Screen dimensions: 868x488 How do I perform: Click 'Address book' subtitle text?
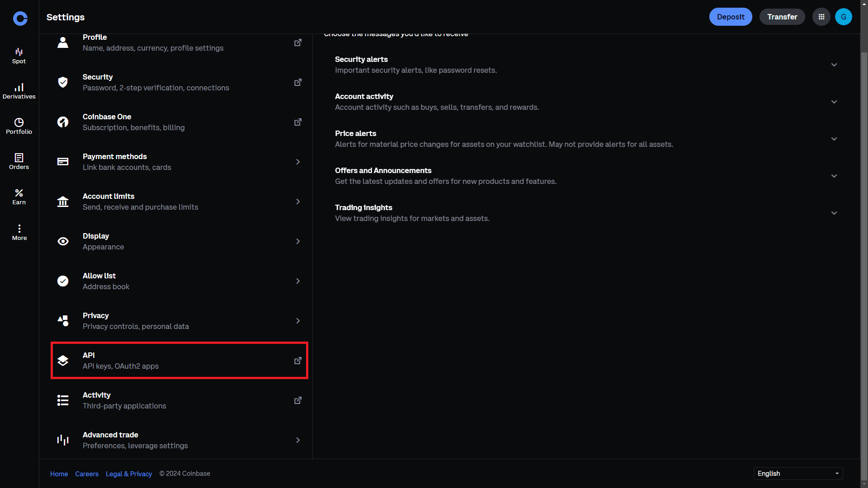[106, 286]
